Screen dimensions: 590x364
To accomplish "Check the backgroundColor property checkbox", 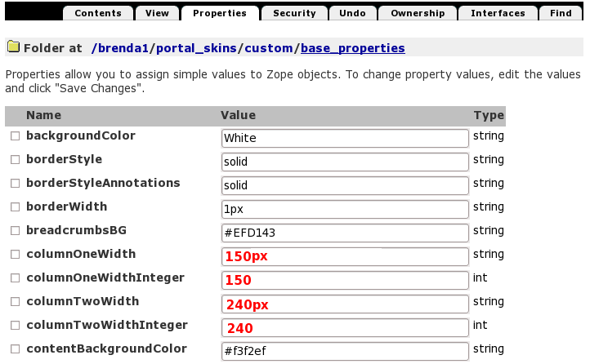I will click(15, 137).
